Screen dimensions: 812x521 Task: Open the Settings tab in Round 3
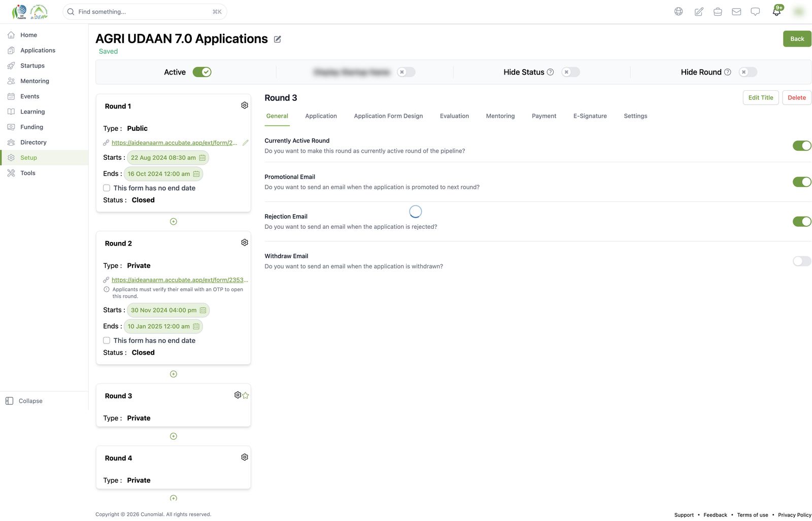pos(635,116)
